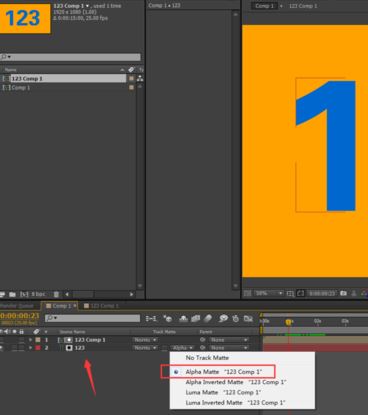Viewport: 368px width, 415px height.
Task: Click the trash delete icon in Project panel
Action: tap(56, 294)
